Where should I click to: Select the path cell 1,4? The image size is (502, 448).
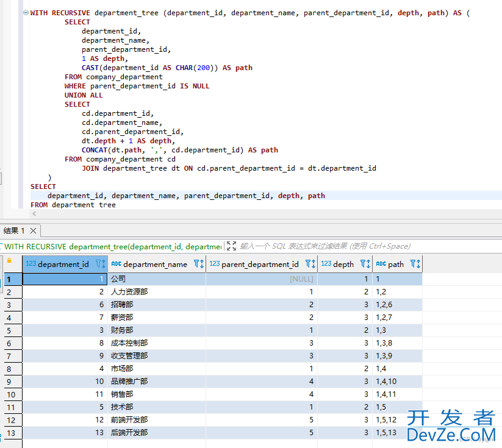pos(397,369)
